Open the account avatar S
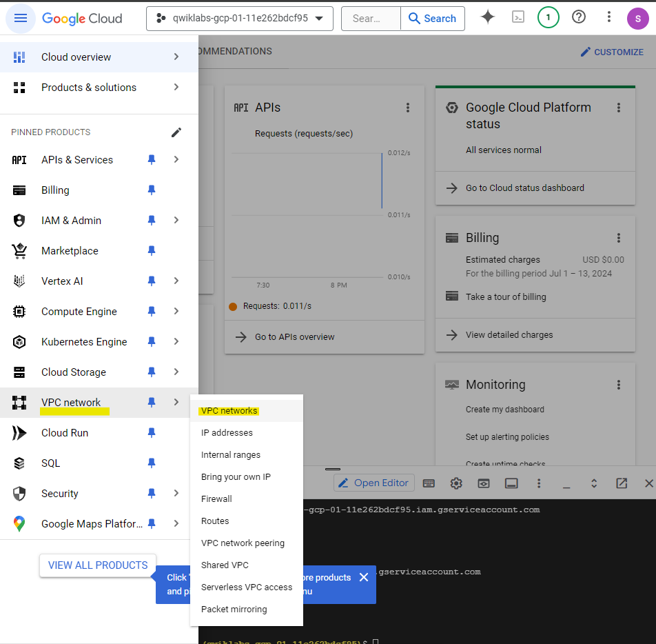The image size is (656, 644). (x=637, y=19)
